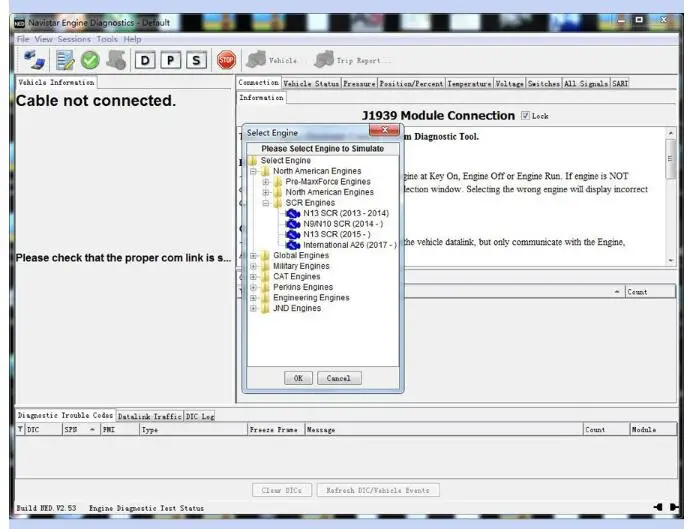Click the left arrow in status bar
This screenshot has width=688, height=529.
click(x=657, y=507)
